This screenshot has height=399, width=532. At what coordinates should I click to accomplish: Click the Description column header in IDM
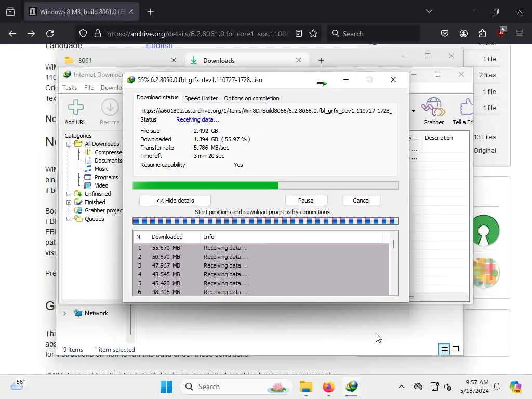[x=438, y=138]
